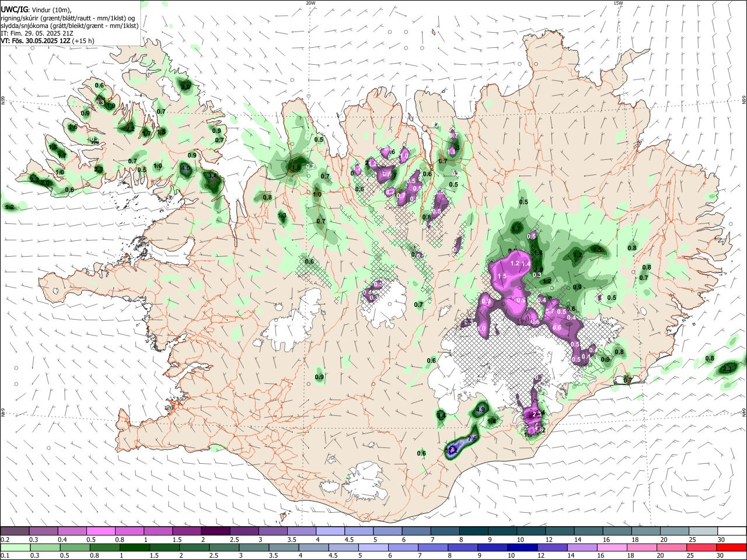Screen dimensions: 747x560
Task: Click the '15W' longitude label
Action: click(x=618, y=3)
